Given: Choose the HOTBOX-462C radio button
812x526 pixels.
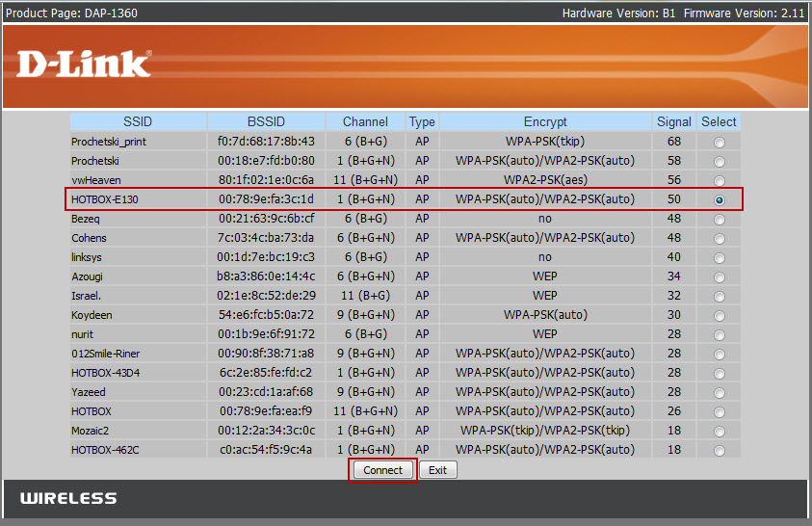Looking at the screenshot, I should point(719,450).
